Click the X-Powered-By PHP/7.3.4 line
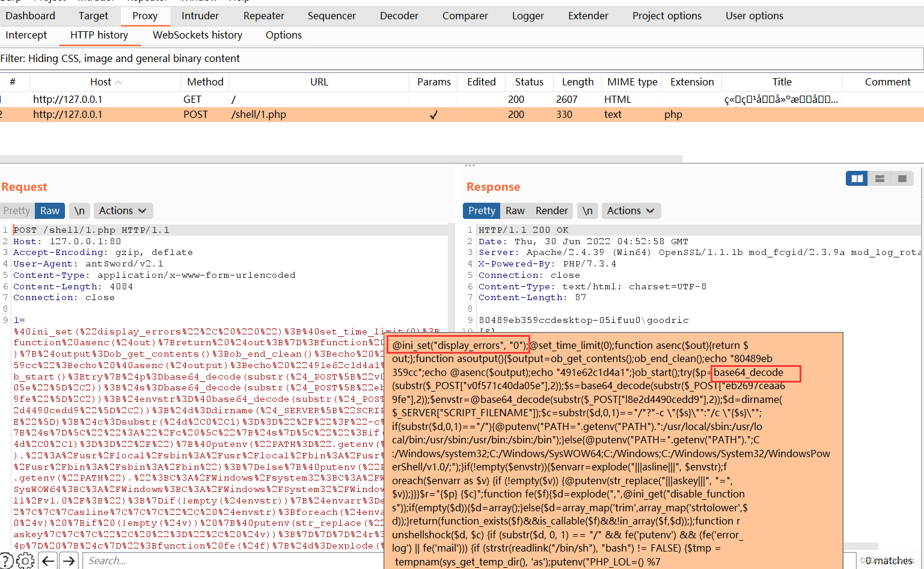This screenshot has width=924, height=569. 547,263
